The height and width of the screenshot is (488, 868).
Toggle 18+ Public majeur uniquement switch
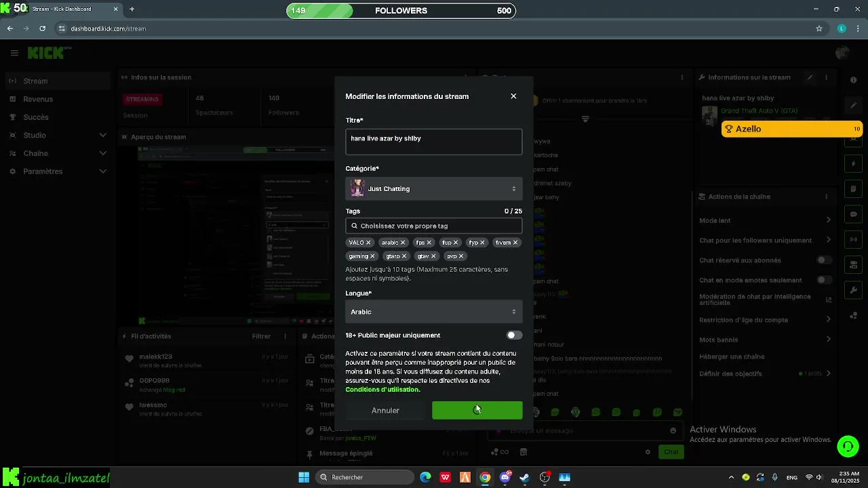pyautogui.click(x=514, y=335)
